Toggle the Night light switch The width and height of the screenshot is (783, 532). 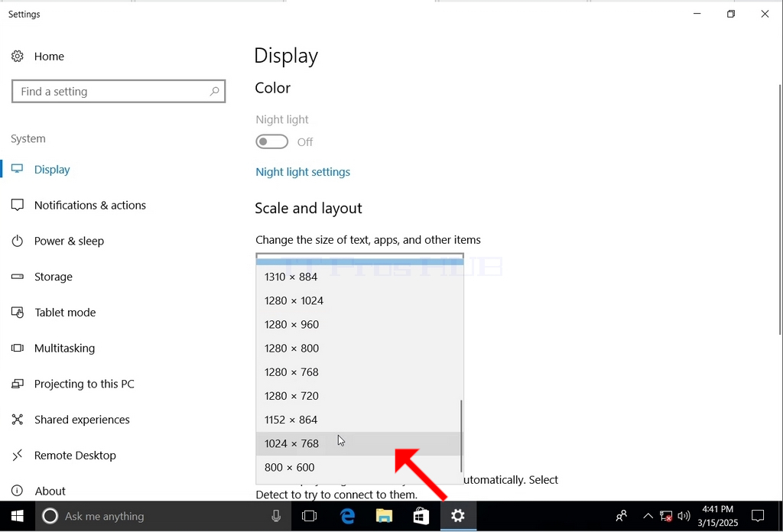coord(271,141)
